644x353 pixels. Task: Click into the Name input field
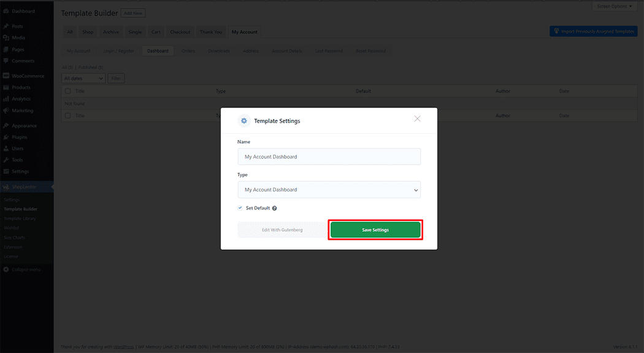[x=329, y=157]
